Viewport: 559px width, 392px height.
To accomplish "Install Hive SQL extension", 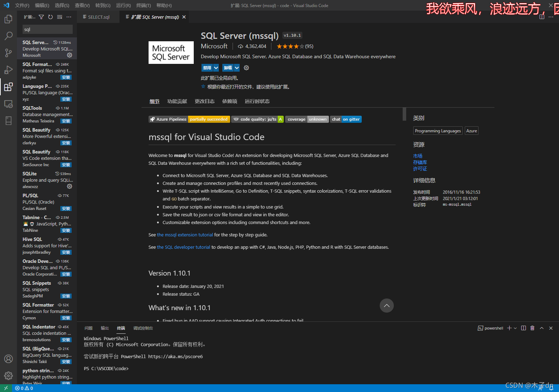I will (x=66, y=252).
